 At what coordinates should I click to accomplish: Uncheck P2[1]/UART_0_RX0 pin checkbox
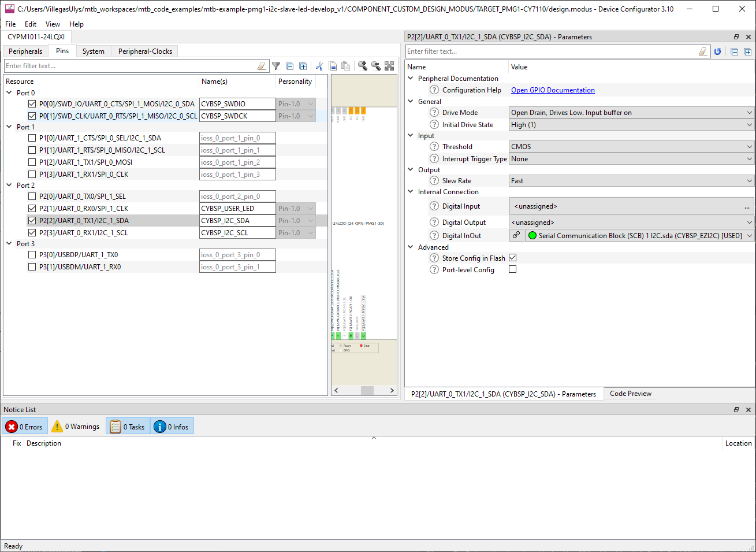pos(32,209)
